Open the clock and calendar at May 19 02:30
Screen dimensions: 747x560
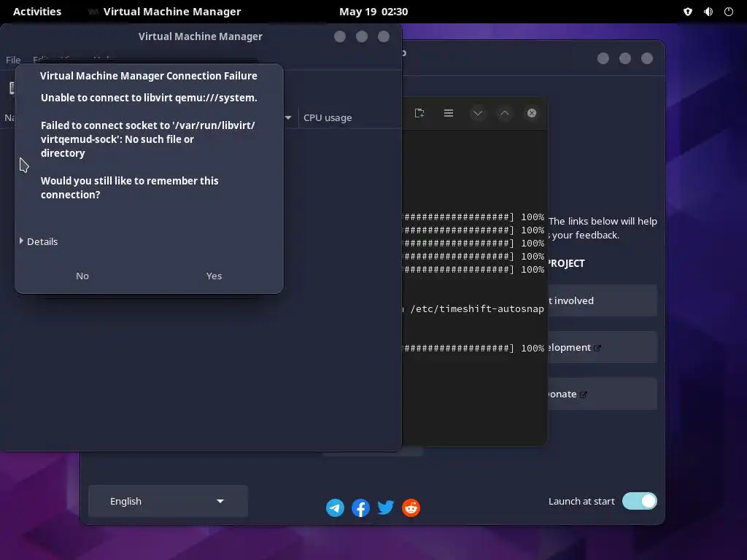click(x=373, y=12)
